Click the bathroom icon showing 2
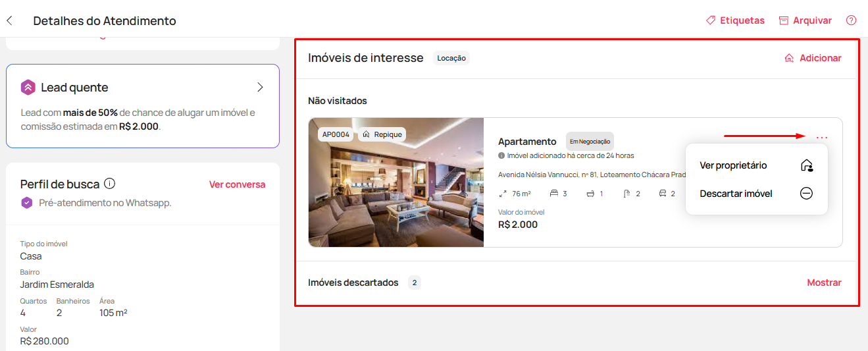868x351 pixels. 626,194
